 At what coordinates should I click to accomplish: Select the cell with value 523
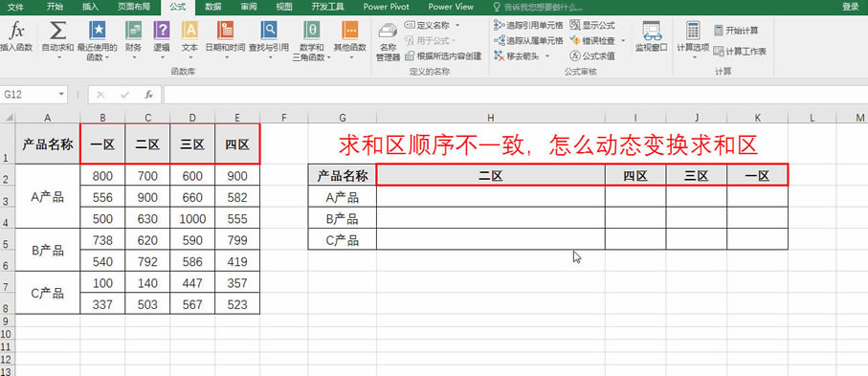(237, 304)
